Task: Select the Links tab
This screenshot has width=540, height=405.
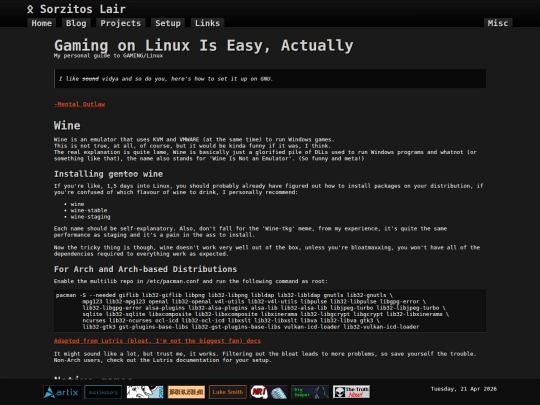Action: (207, 23)
